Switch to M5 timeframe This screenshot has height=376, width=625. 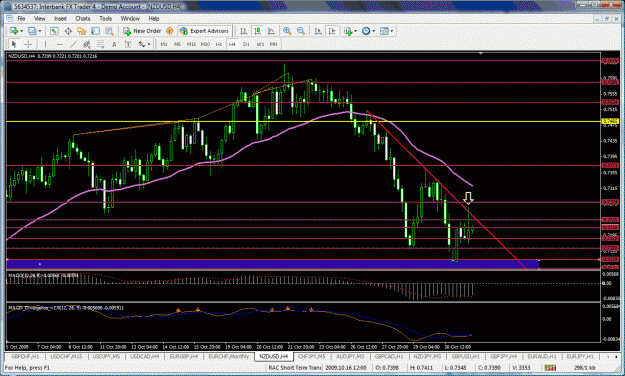click(x=177, y=44)
